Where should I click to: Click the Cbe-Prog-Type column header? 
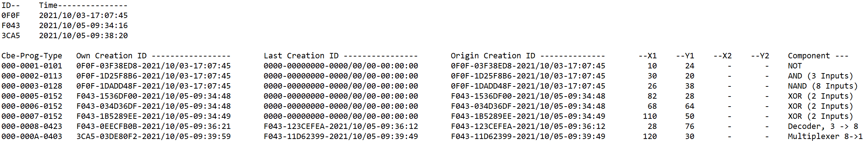32,56
